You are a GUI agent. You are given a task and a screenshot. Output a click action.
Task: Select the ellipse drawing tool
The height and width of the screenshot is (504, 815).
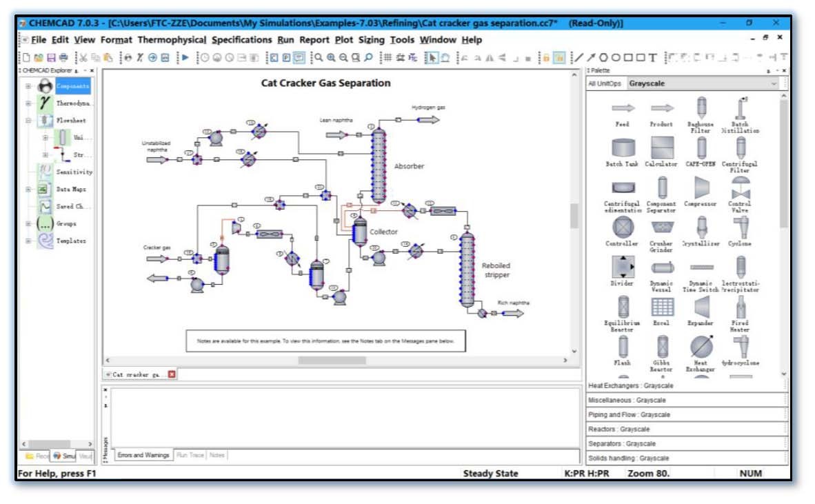point(616,58)
